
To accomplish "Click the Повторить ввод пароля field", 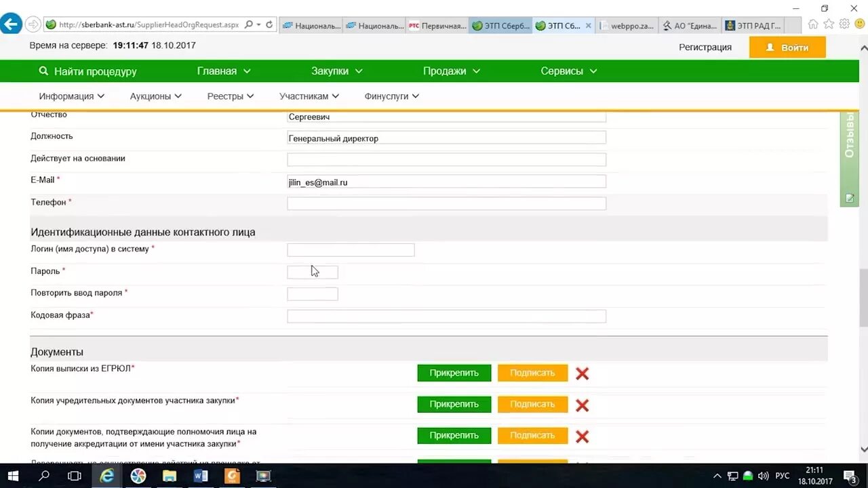I will pyautogui.click(x=313, y=294).
